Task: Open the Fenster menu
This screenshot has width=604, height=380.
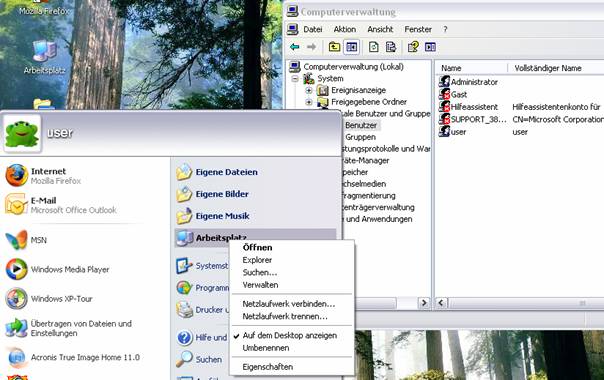Action: point(418,29)
